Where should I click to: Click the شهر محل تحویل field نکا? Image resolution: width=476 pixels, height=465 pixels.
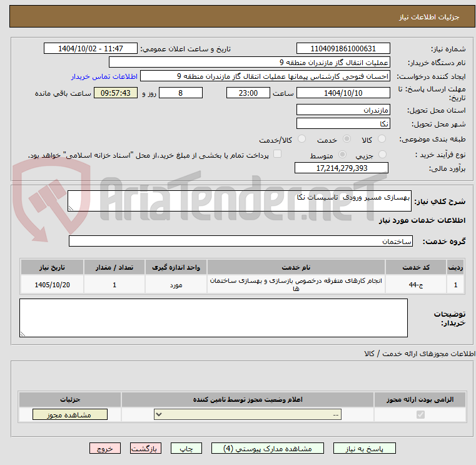point(343,124)
